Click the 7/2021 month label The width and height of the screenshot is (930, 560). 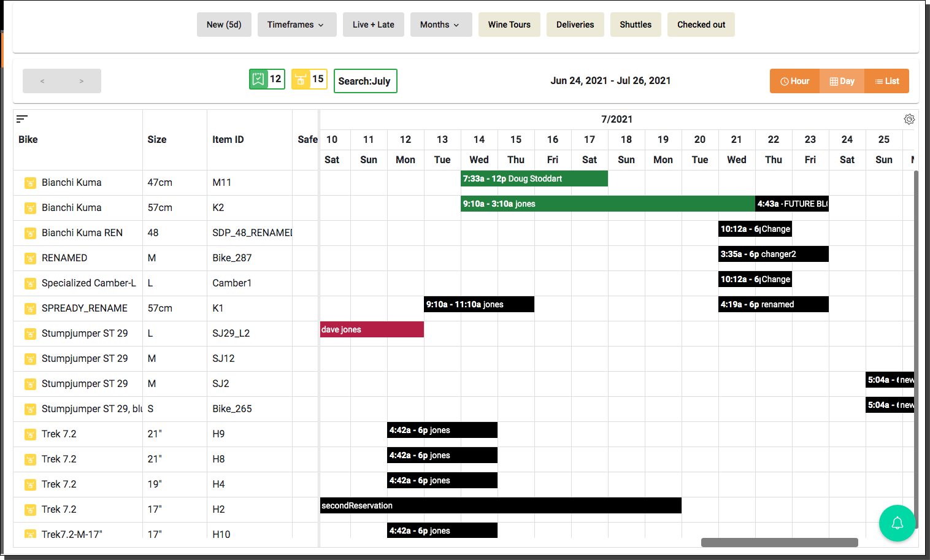point(617,119)
